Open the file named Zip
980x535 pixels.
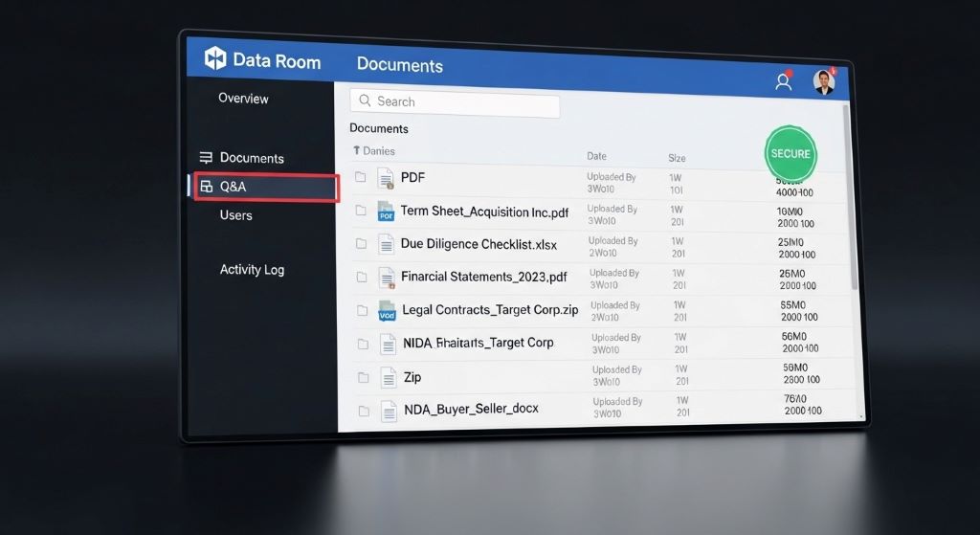pos(412,377)
